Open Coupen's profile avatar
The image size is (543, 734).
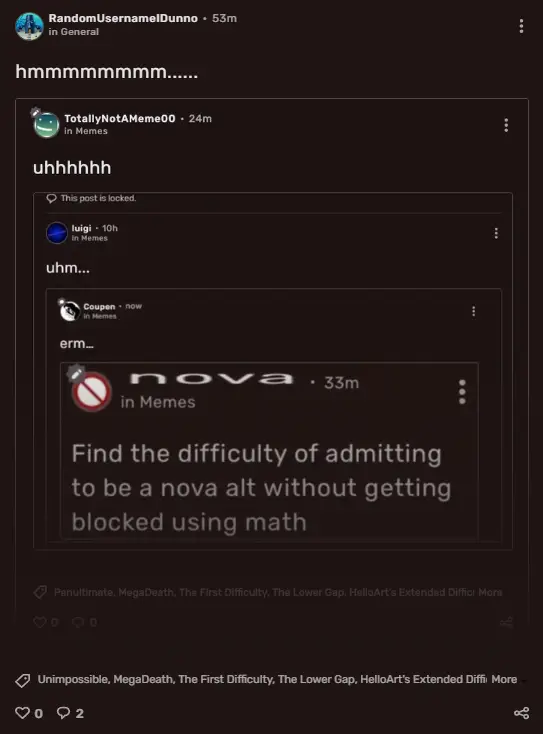pyautogui.click(x=70, y=310)
